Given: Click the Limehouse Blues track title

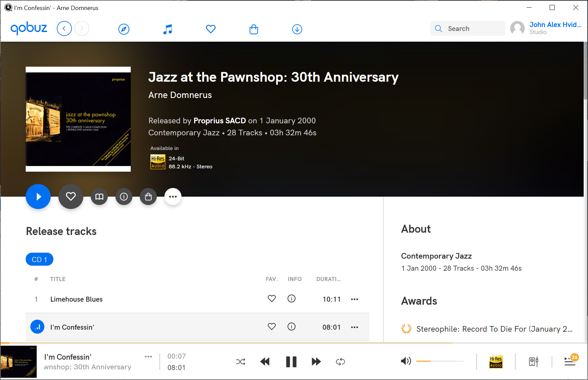Looking at the screenshot, I should pos(76,299).
